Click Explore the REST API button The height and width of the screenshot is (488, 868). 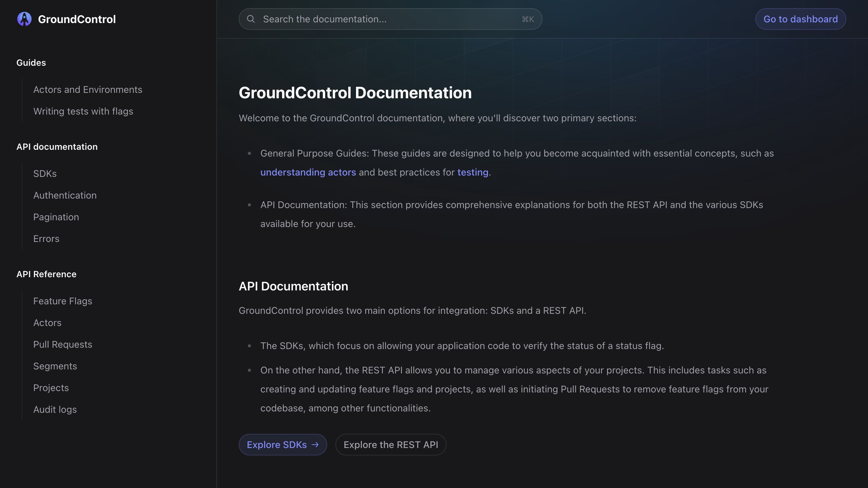(391, 445)
